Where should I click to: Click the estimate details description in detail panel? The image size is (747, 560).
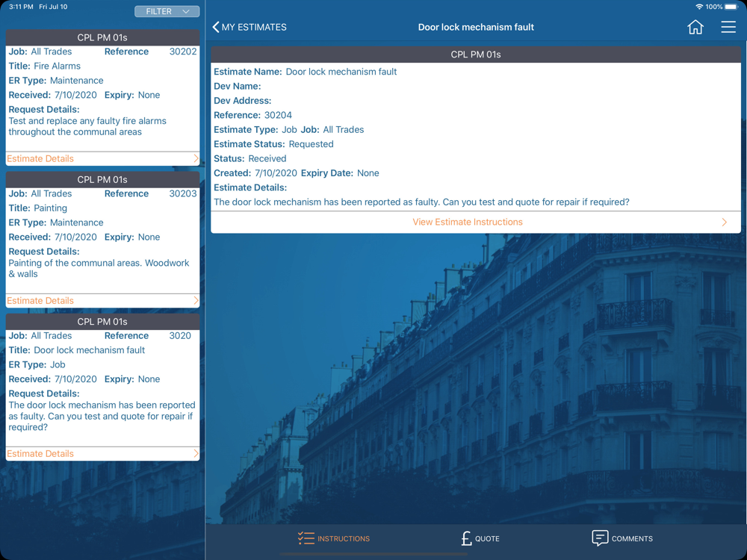point(421,202)
